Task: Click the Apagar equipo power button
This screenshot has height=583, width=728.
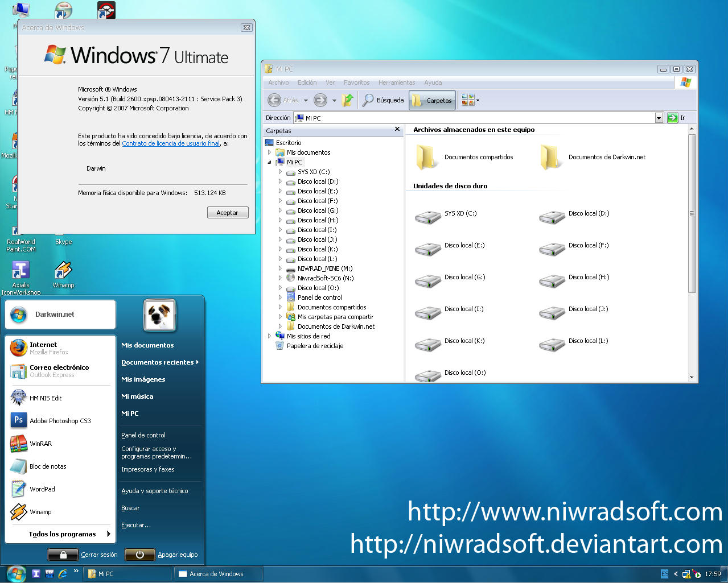Action: click(x=139, y=555)
